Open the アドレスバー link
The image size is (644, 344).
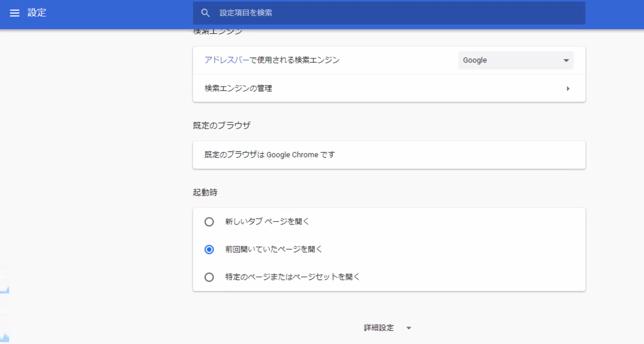click(227, 60)
